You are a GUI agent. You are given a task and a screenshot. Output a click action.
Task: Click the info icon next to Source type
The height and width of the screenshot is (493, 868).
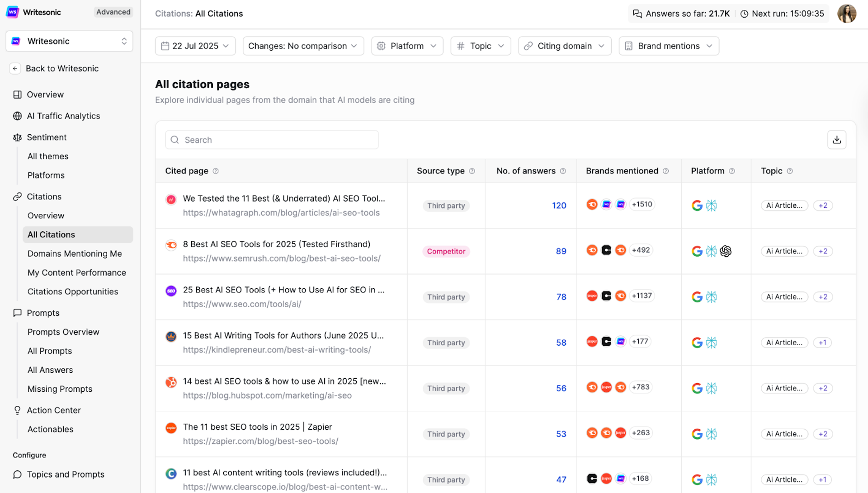[472, 171]
